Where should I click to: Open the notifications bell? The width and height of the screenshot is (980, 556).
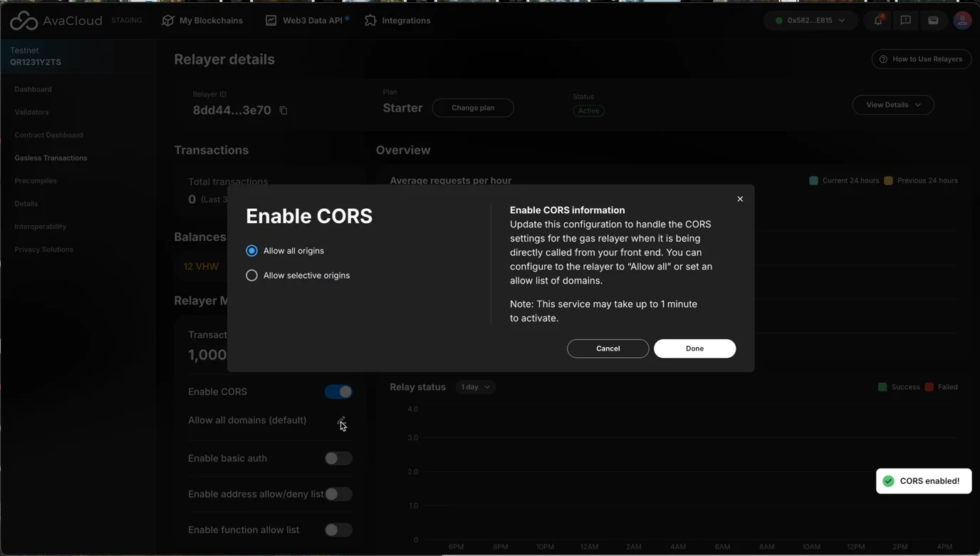878,21
